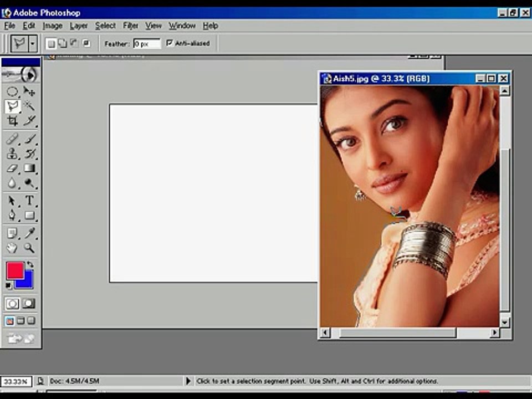This screenshot has height=399, width=532.
Task: Open the Filter menu
Action: click(131, 26)
